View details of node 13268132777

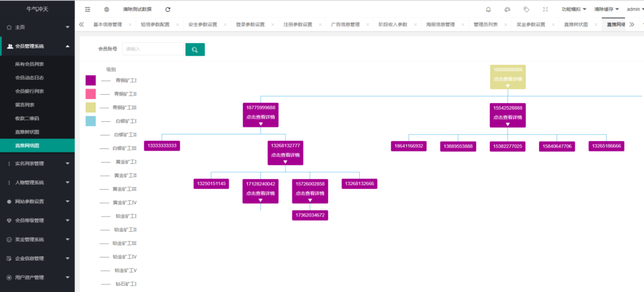tap(285, 155)
